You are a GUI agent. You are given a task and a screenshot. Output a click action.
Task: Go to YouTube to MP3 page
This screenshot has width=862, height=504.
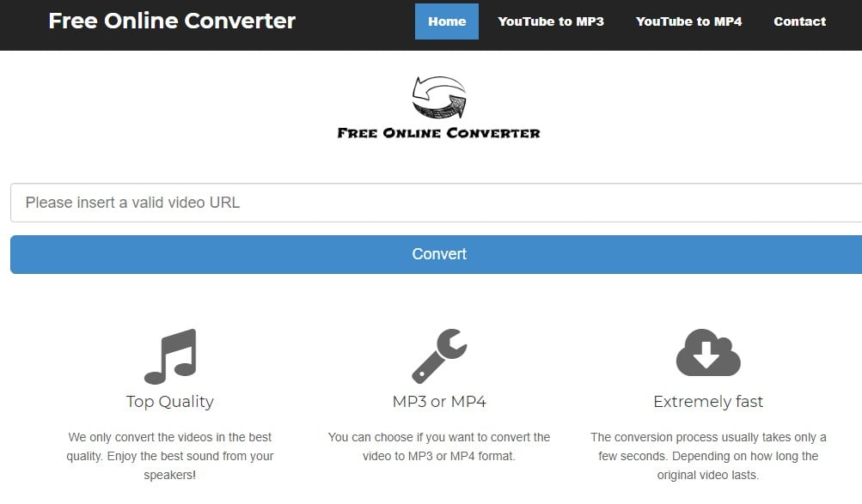551,21
